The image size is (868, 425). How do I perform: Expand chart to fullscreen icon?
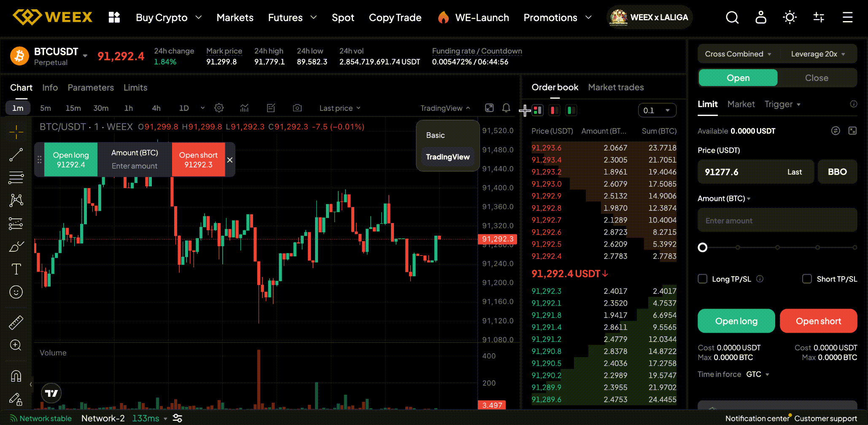pos(489,108)
